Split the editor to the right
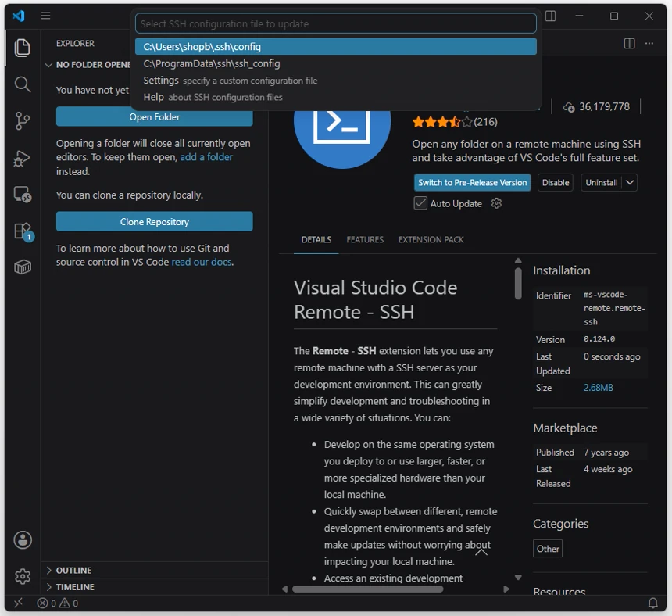 [629, 43]
